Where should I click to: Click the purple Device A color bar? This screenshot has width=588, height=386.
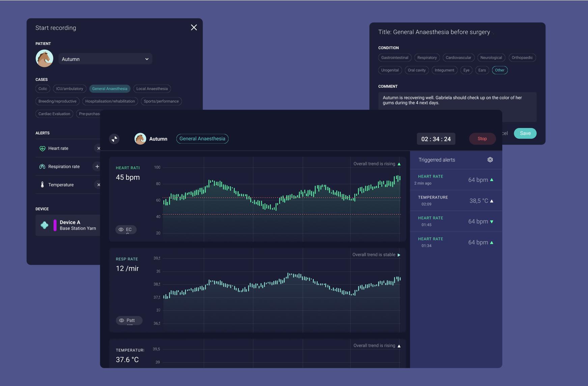click(55, 225)
